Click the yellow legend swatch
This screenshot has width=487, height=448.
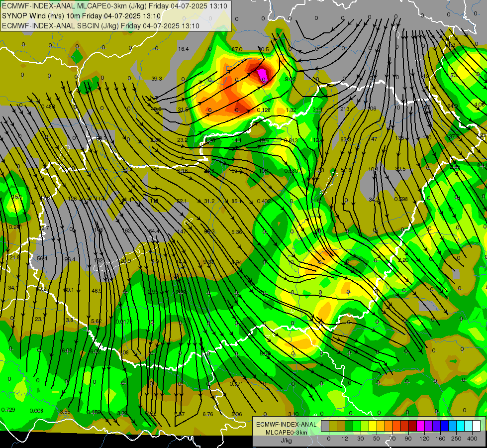click(373, 426)
